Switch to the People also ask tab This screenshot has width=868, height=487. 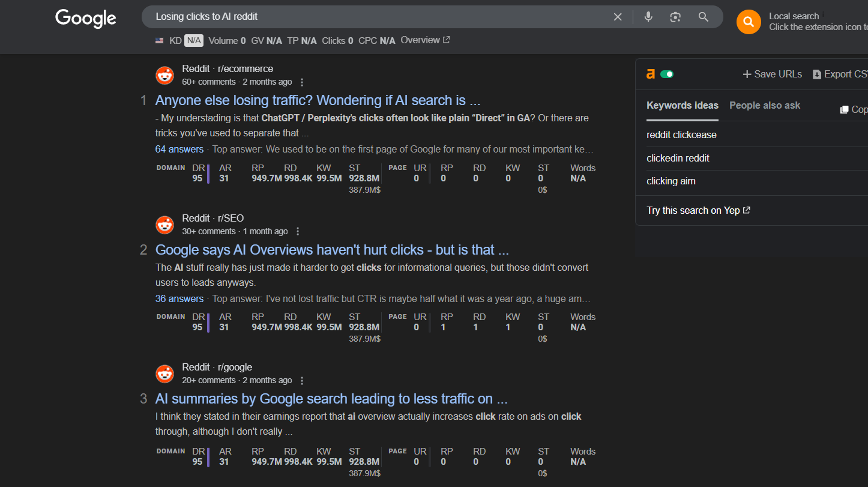pos(765,106)
